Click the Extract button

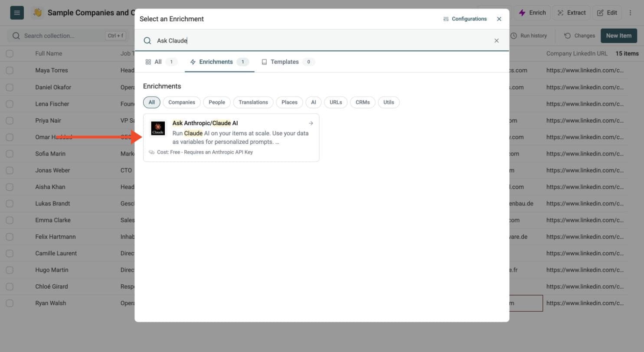572,13
